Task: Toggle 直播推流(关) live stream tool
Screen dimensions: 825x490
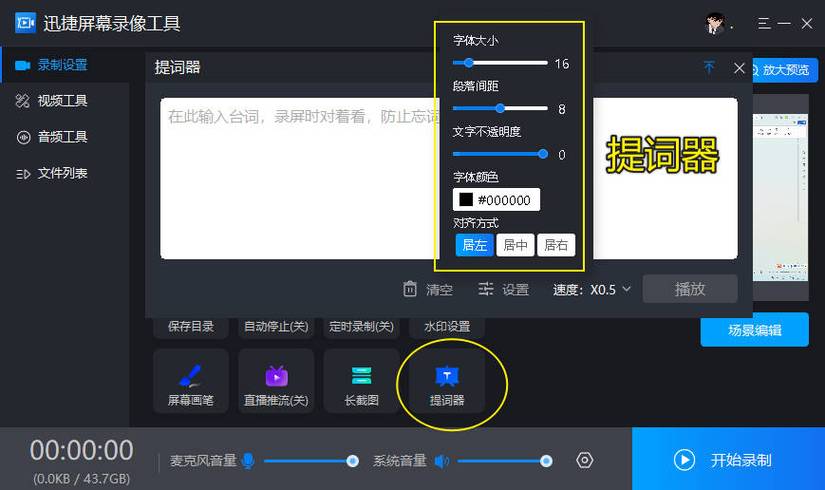Action: click(276, 381)
